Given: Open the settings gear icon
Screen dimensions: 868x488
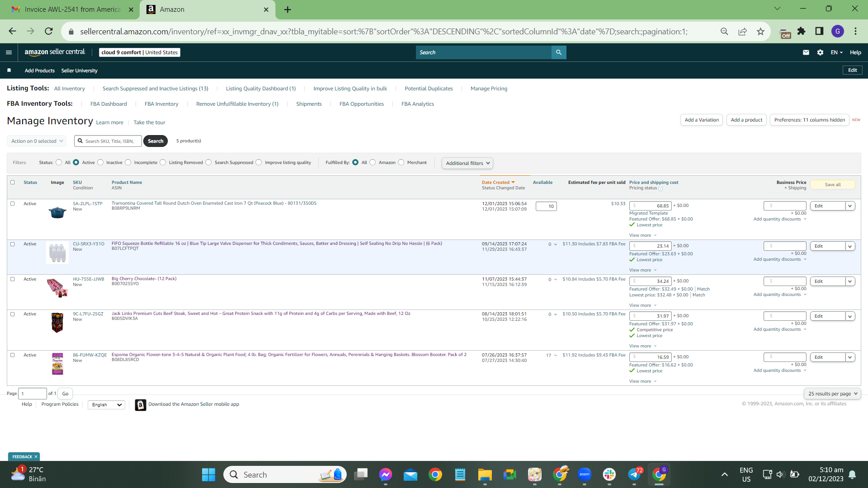Looking at the screenshot, I should coord(820,52).
